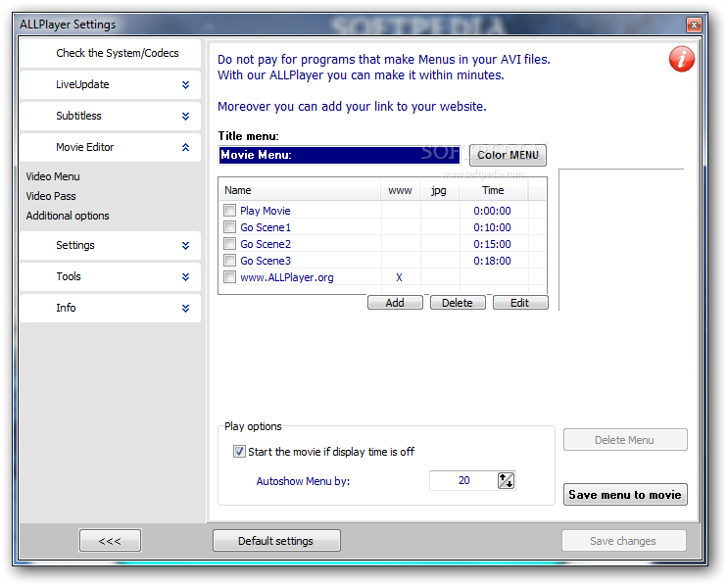728x586 pixels.
Task: Click the Autoshow Menu value field showing 20
Action: coord(463,480)
